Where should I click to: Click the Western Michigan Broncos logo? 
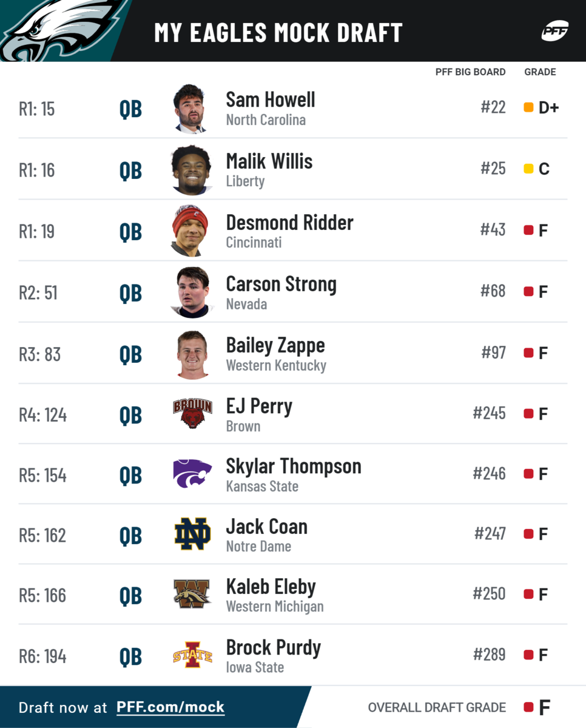[192, 594]
